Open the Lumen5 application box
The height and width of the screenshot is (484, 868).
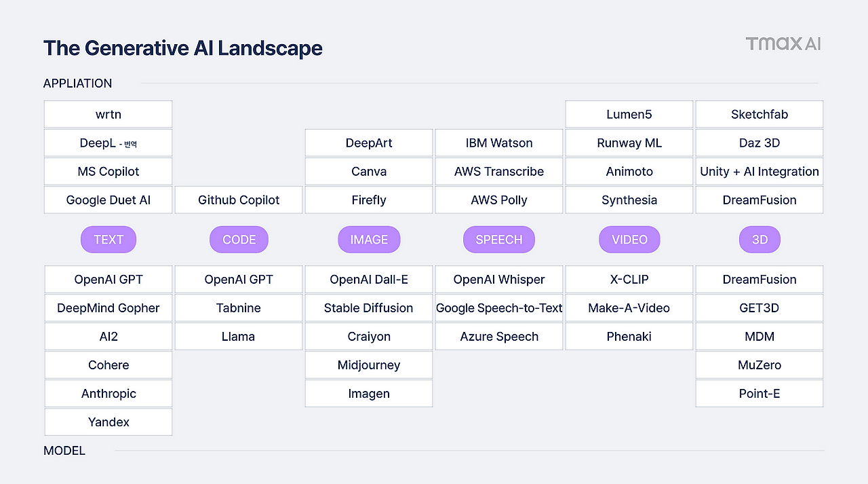click(x=629, y=114)
